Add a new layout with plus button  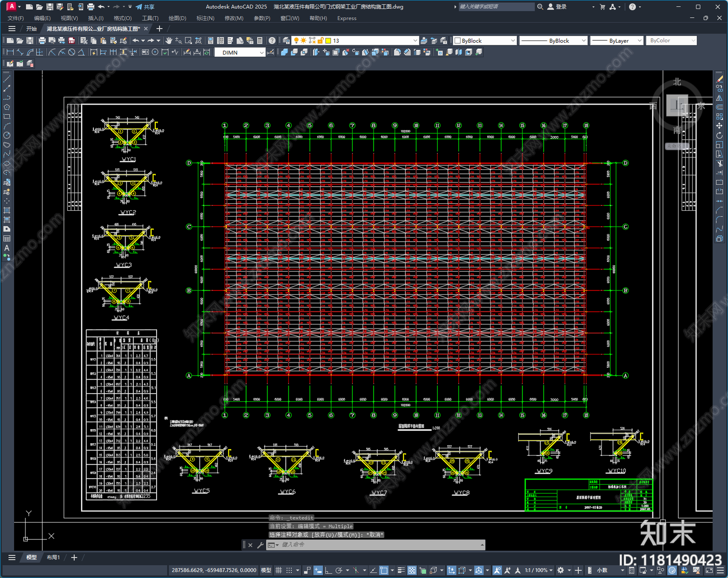click(74, 558)
